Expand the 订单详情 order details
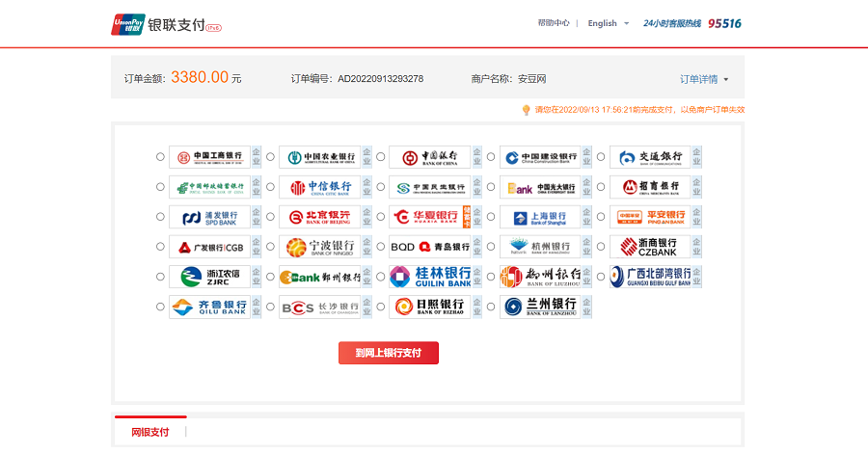This screenshot has width=868, height=454. click(704, 79)
